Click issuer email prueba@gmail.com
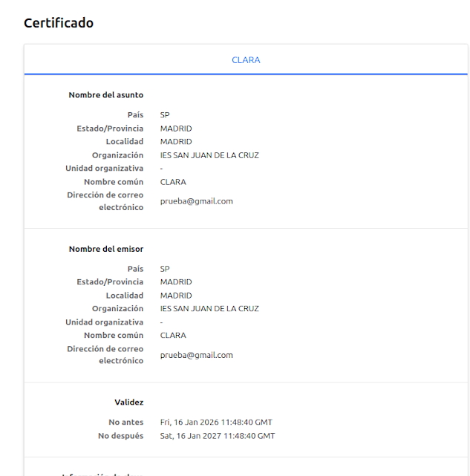 pyautogui.click(x=196, y=355)
